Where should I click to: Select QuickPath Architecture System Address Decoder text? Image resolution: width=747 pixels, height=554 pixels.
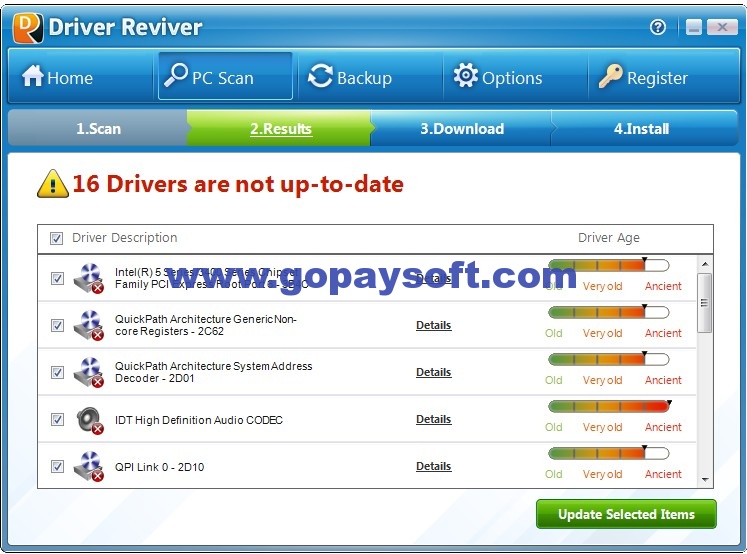coord(213,372)
